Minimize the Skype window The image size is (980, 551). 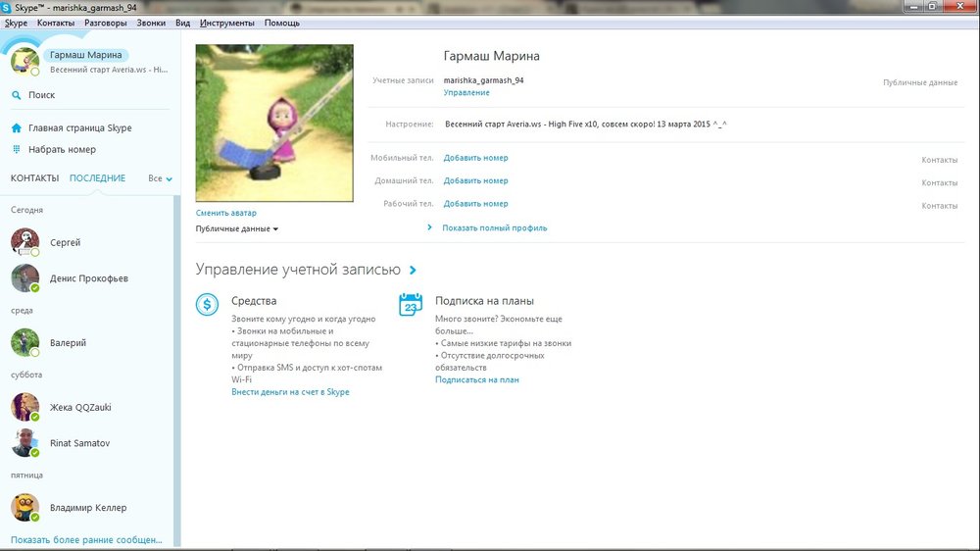(x=914, y=6)
